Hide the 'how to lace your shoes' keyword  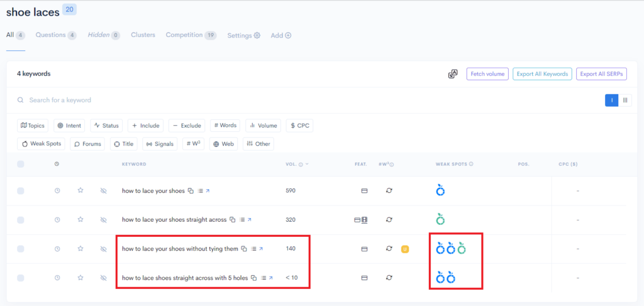[x=104, y=191]
